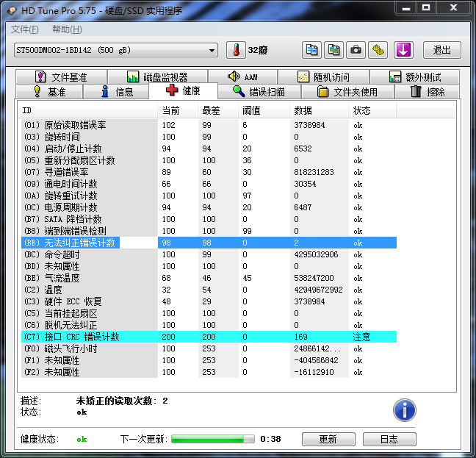476x458 pixels.
Task: Switch to the 文件基准 tab
Action: point(61,77)
